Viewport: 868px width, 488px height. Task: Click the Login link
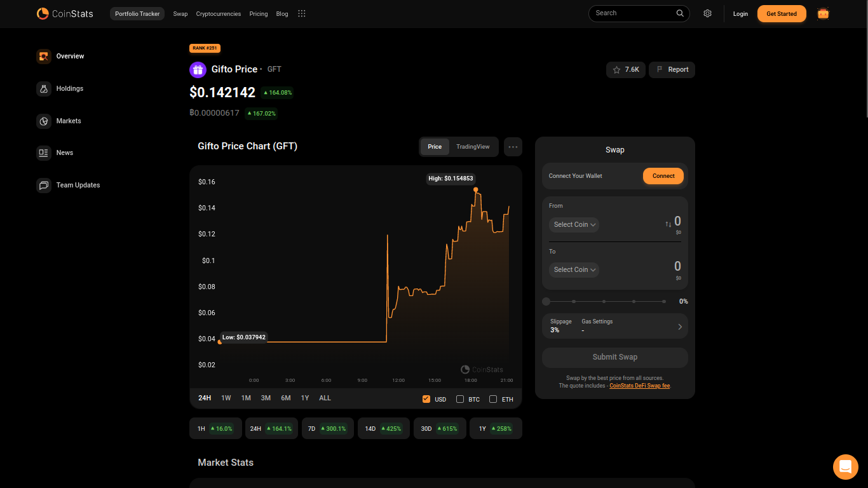(740, 14)
